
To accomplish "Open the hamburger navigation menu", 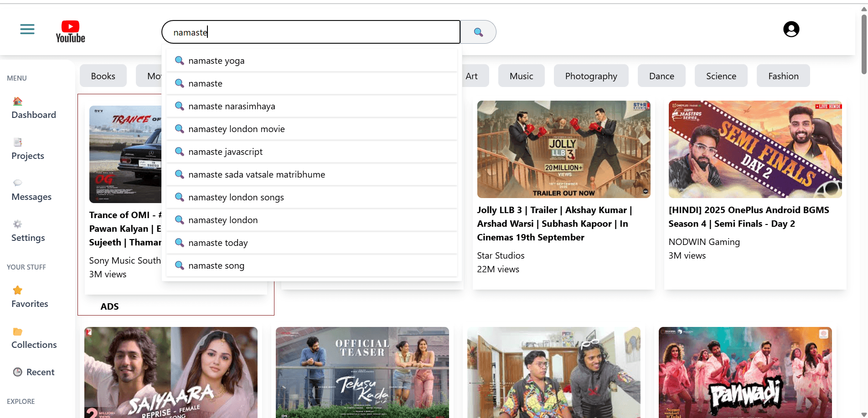I will (27, 29).
